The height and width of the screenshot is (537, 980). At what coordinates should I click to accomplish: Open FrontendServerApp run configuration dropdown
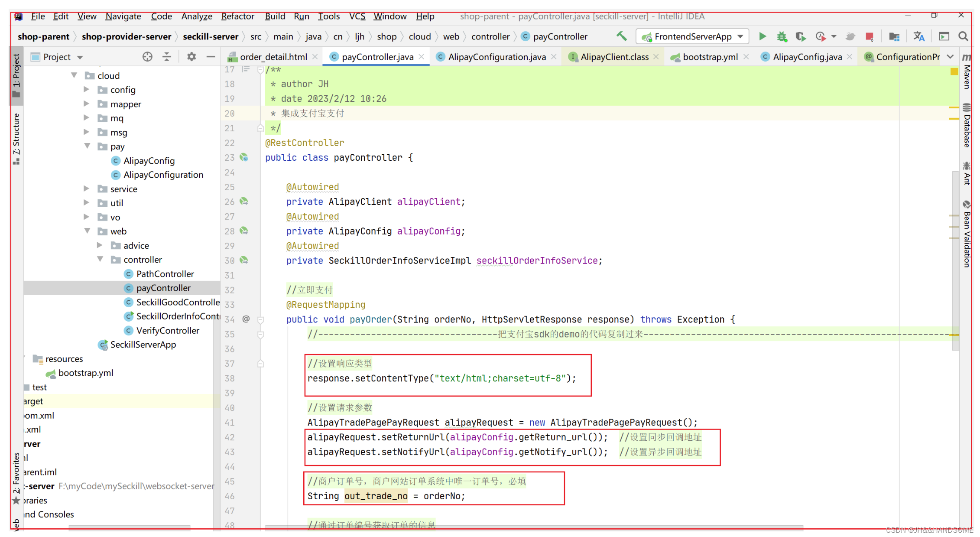tap(692, 36)
